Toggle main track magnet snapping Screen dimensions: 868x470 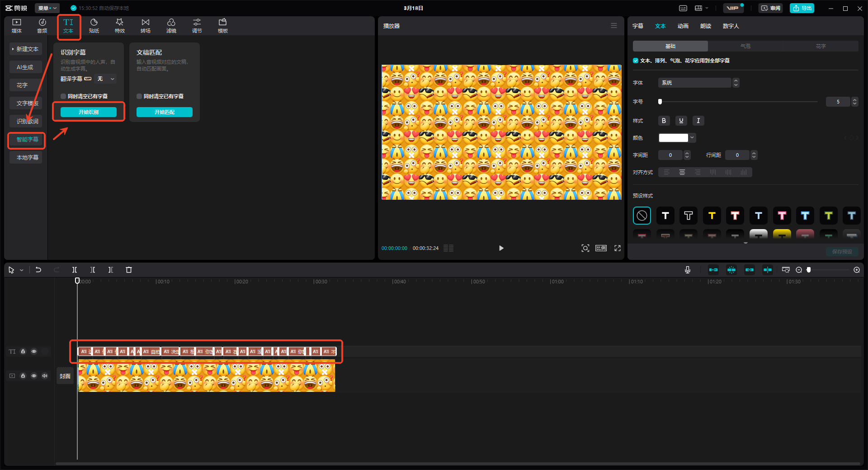tap(713, 270)
